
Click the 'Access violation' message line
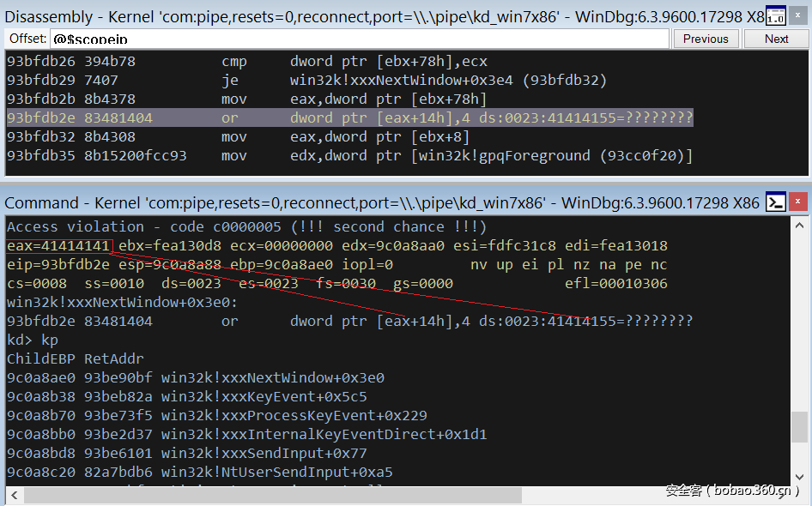click(x=246, y=227)
